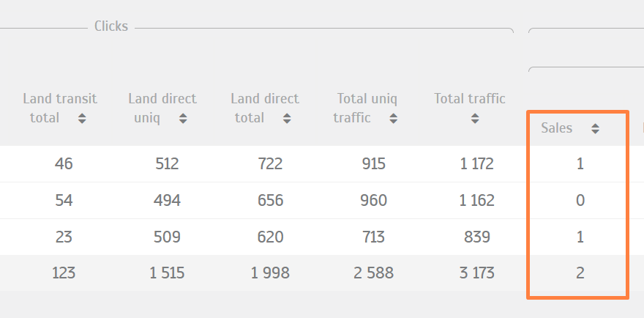Select the Sales summary value 2
The width and height of the screenshot is (644, 318).
click(580, 273)
